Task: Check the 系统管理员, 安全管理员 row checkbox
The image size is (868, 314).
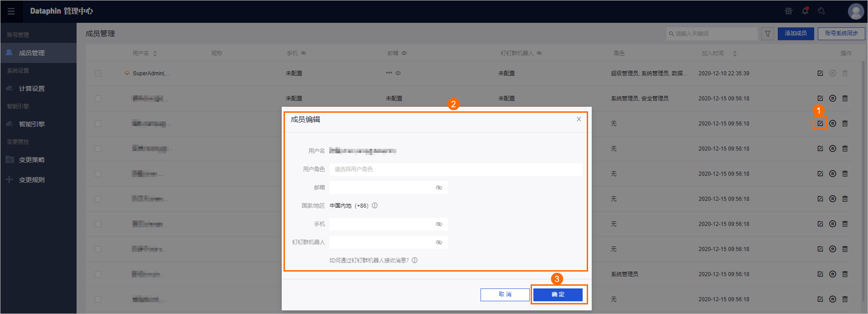Action: [x=98, y=99]
